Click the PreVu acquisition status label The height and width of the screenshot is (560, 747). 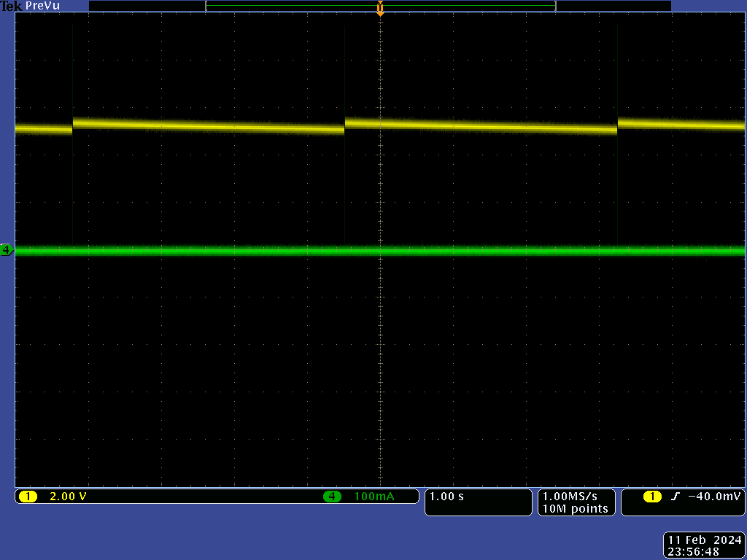point(42,6)
